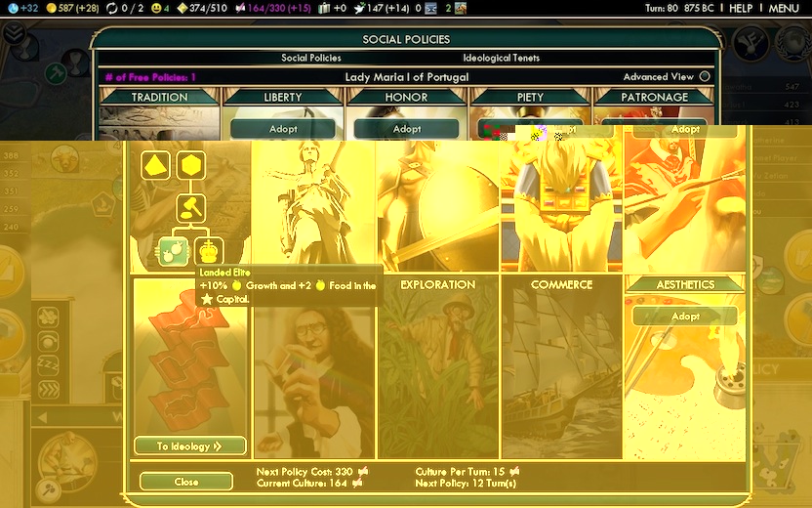The image size is (812, 508).
Task: Adopt the Honor policy tree
Action: pos(406,129)
